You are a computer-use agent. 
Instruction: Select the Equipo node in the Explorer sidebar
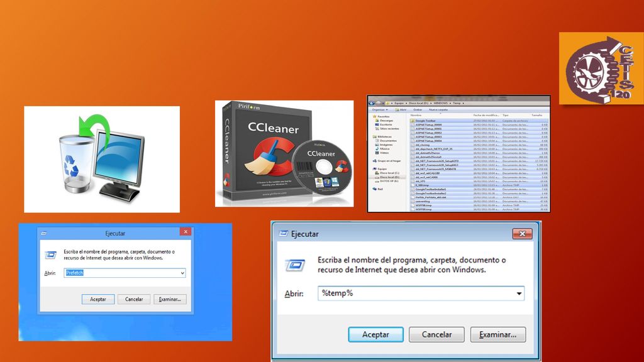[379, 168]
